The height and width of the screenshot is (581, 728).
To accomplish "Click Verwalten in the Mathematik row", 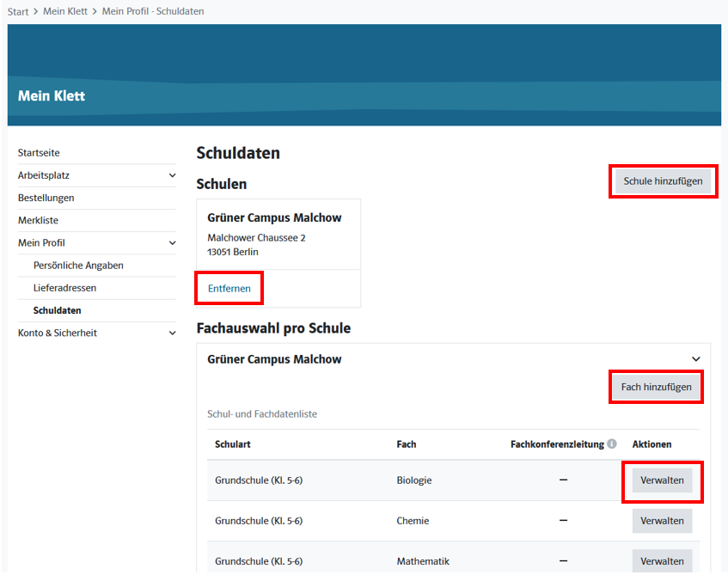I will click(x=662, y=561).
